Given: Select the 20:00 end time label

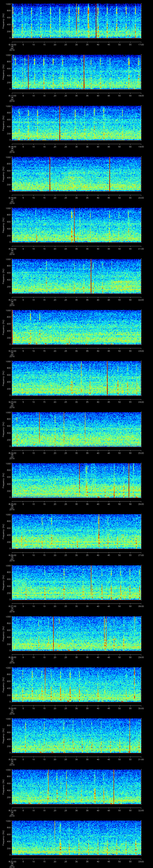Looking at the screenshot, I should click(x=141, y=197).
